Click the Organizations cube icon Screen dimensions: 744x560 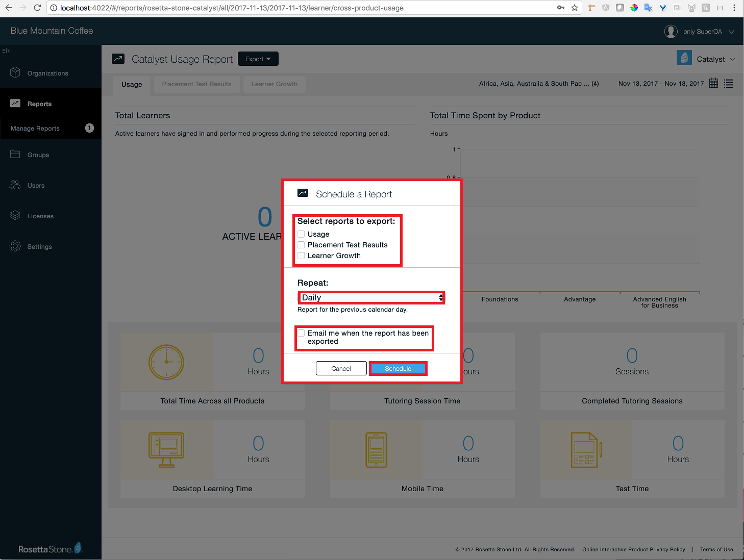[x=15, y=73]
